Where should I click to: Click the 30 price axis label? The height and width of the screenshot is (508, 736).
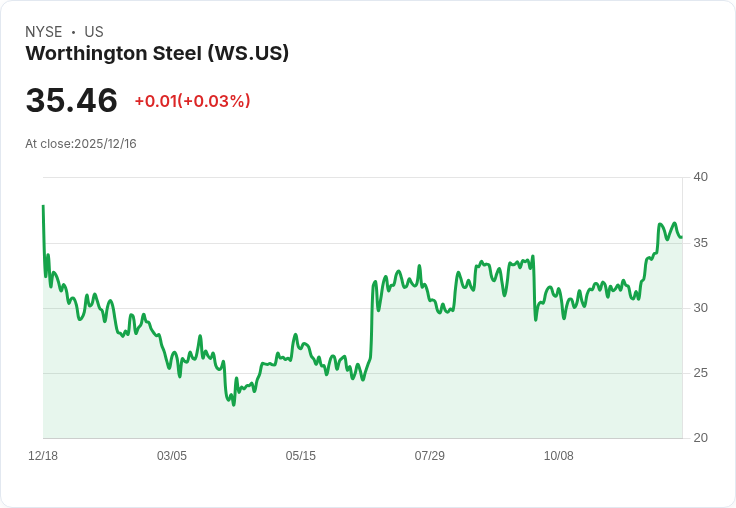[700, 308]
